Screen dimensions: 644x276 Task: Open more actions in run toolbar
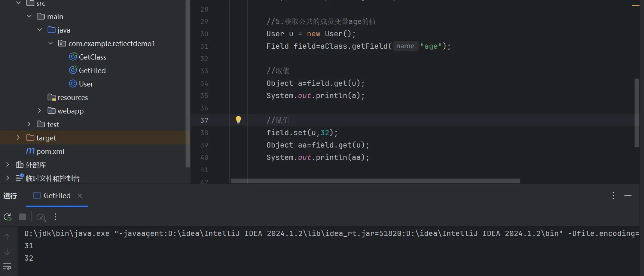[55, 217]
